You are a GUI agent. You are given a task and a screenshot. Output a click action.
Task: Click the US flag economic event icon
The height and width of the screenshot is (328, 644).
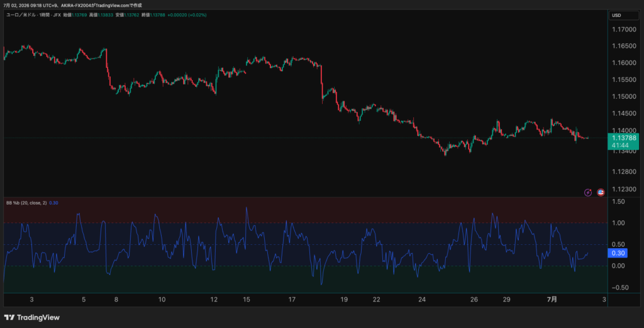(601, 193)
